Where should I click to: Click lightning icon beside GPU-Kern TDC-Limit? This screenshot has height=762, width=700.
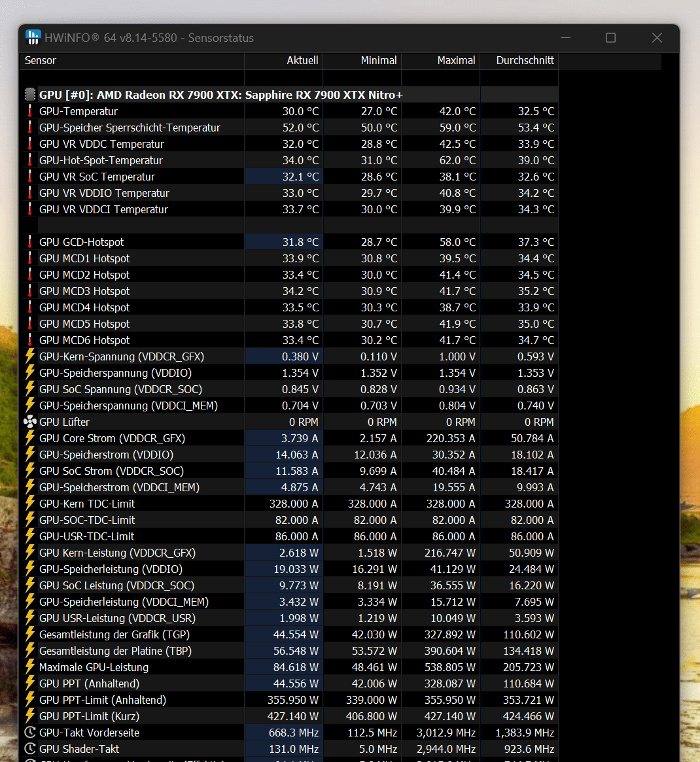coord(30,504)
